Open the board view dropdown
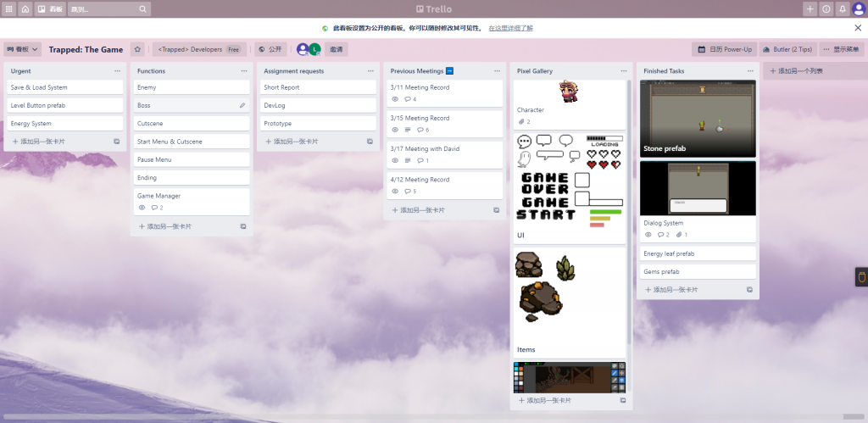868x423 pixels. coord(22,49)
